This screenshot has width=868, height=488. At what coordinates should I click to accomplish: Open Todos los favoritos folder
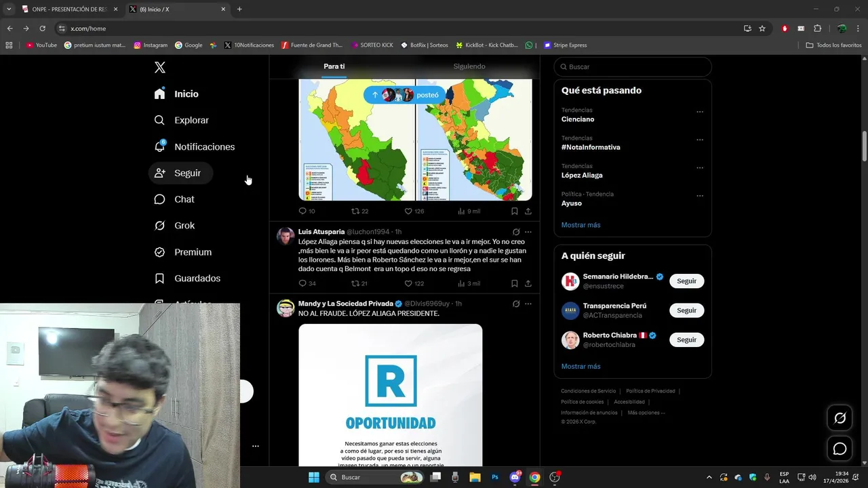[833, 45]
